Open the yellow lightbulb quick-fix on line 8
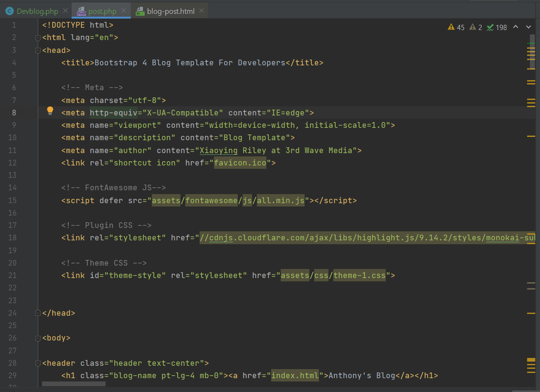This screenshot has height=392, width=540. click(50, 111)
